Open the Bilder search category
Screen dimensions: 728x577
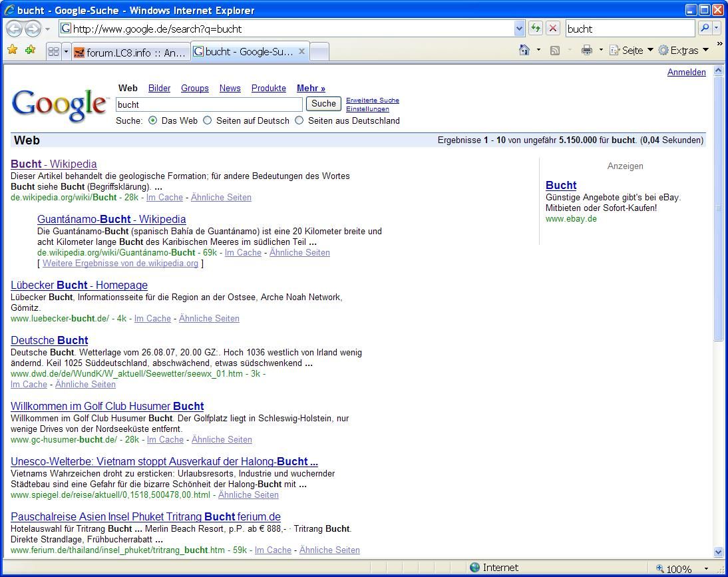tap(159, 88)
